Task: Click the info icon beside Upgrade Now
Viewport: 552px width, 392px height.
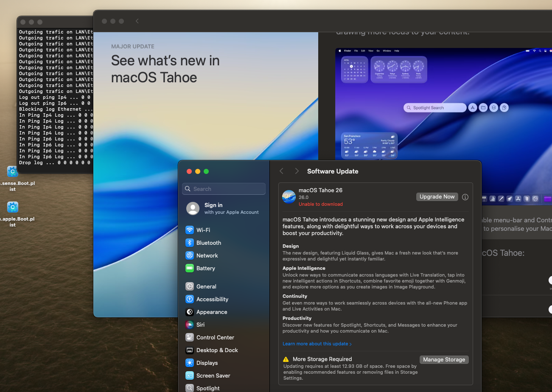Action: (x=465, y=197)
